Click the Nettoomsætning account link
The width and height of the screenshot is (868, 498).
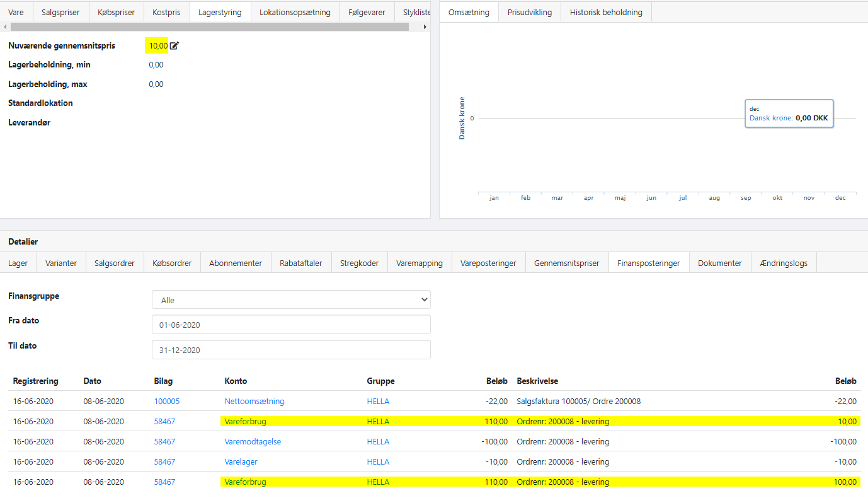(254, 402)
